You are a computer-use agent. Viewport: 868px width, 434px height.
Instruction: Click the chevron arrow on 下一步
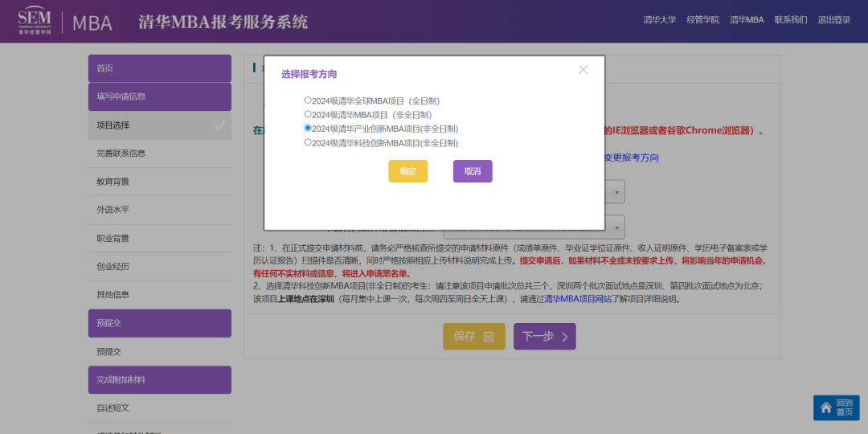coord(565,337)
